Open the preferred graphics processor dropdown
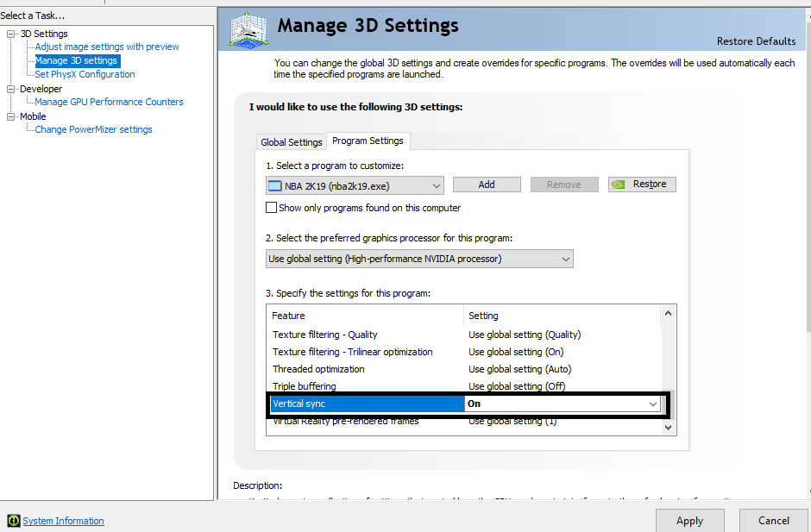The height and width of the screenshot is (532, 811). coord(566,259)
